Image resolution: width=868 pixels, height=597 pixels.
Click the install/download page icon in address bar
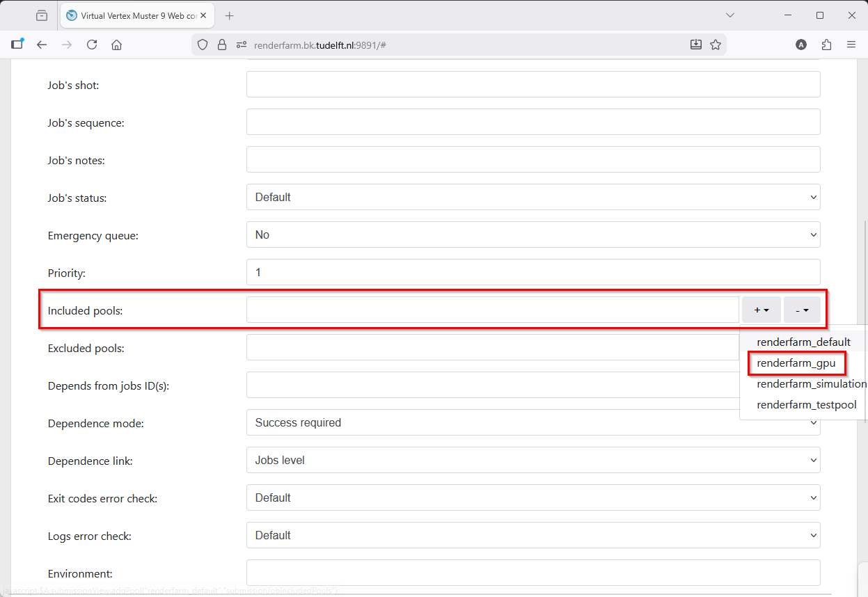coord(695,45)
